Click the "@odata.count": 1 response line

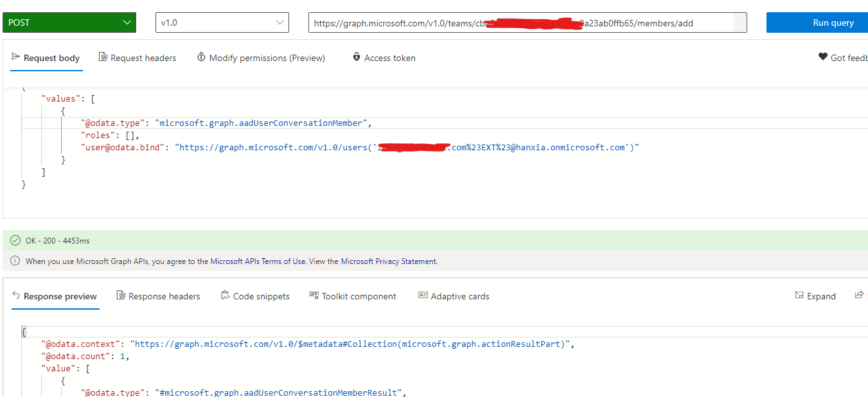tap(85, 356)
